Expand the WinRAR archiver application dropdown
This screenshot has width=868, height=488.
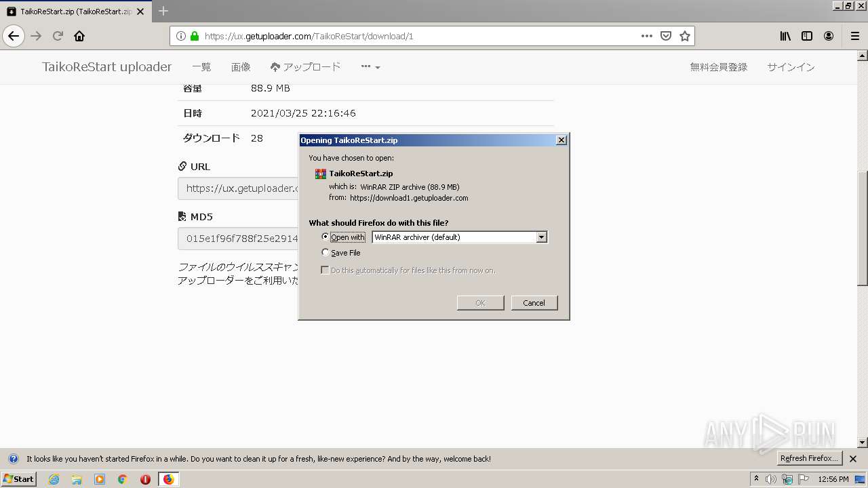pos(541,237)
